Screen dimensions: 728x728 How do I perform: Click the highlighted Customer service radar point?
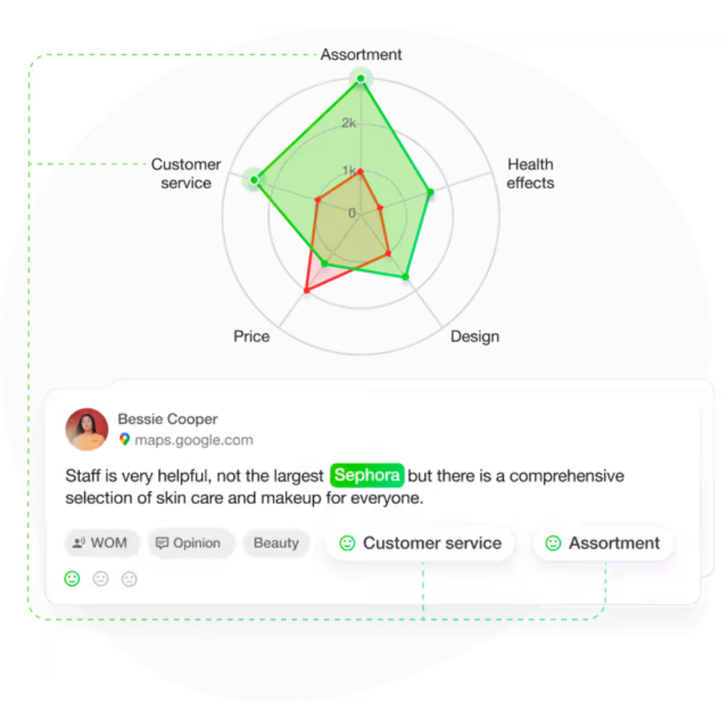pyautogui.click(x=254, y=178)
